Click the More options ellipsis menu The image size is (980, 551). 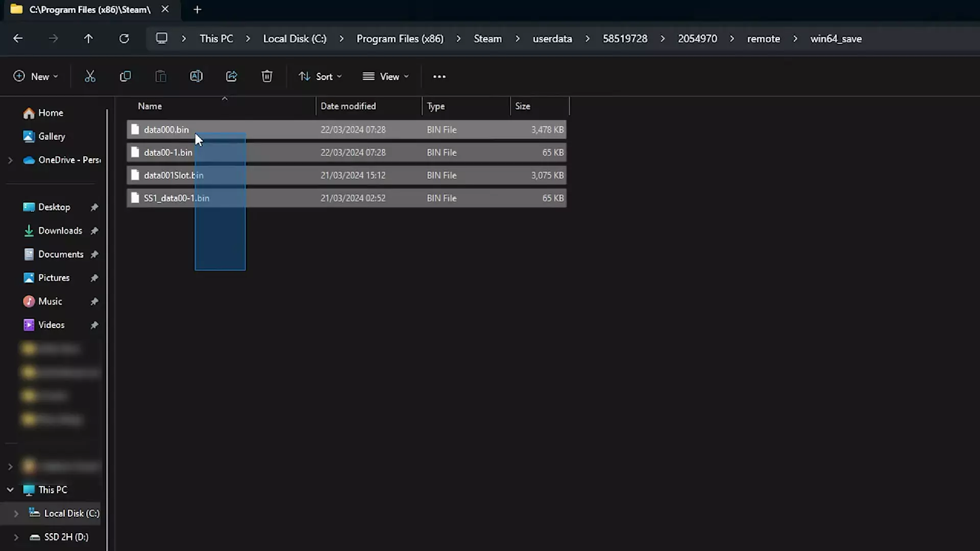click(439, 76)
